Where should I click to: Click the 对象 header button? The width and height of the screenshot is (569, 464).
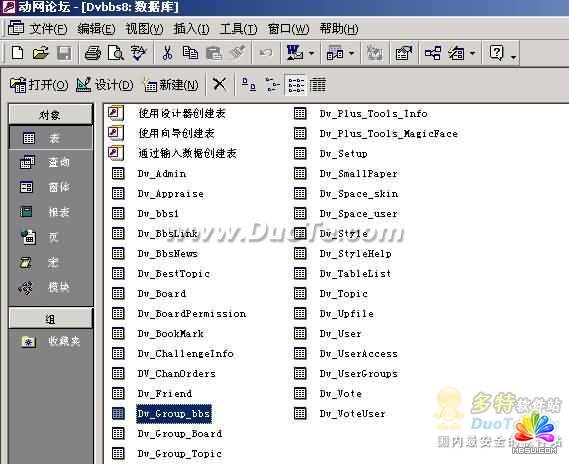tap(50, 115)
